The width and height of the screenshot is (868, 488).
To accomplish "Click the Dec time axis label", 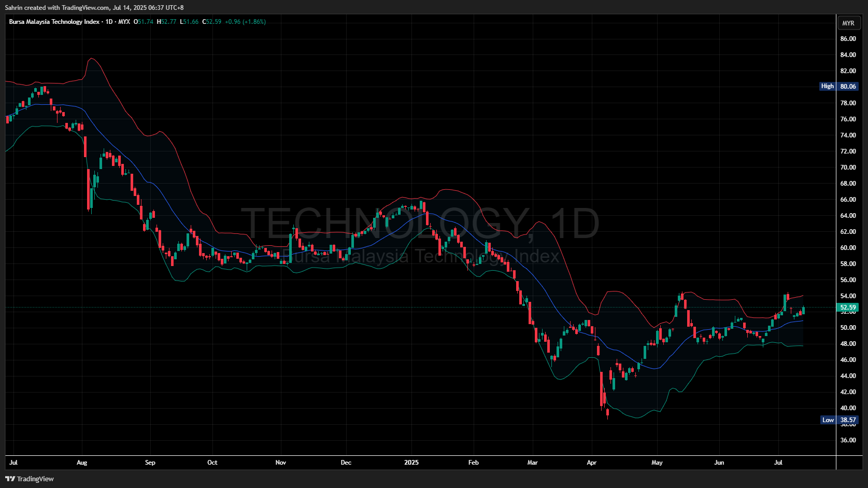I will [346, 463].
